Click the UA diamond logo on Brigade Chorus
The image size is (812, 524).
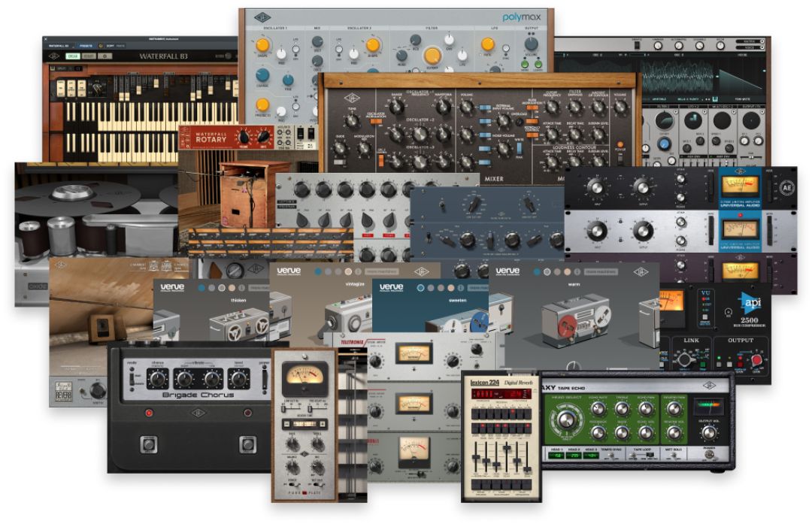[198, 413]
